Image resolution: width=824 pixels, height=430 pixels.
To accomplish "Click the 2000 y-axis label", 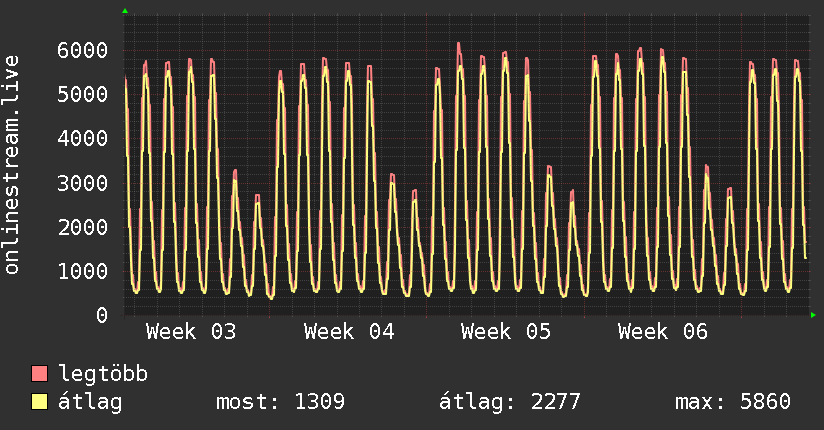I will (x=82, y=227).
